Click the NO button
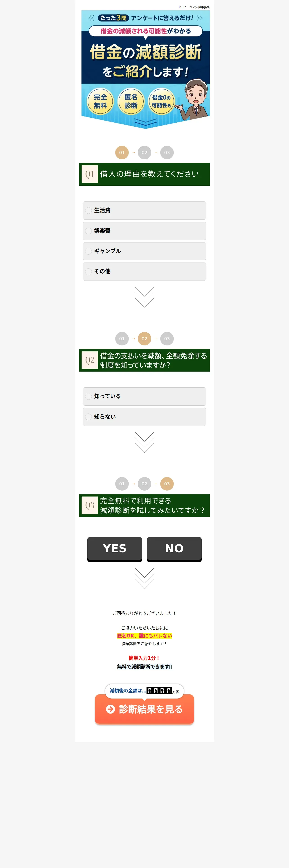 click(174, 549)
